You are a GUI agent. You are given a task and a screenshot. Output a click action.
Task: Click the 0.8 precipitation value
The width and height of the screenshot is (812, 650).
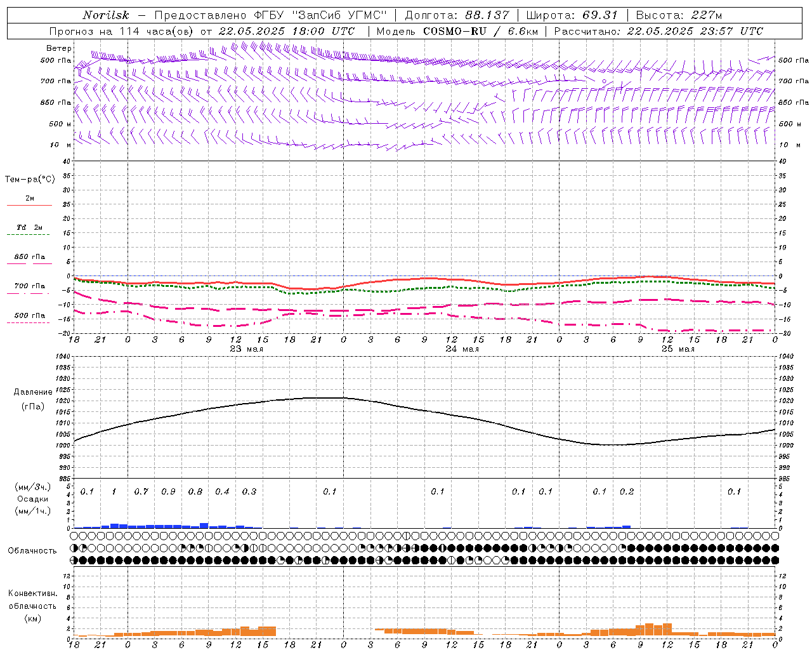click(195, 492)
